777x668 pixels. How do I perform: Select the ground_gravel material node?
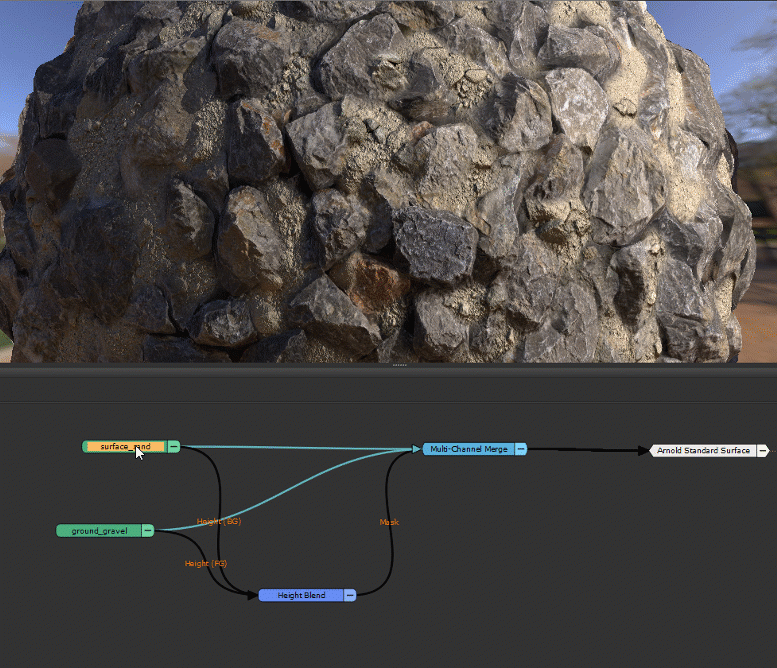[98, 531]
